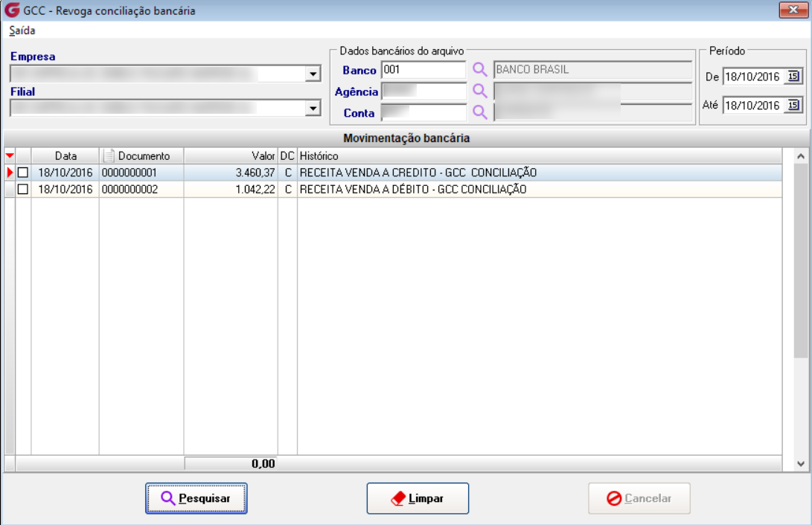The image size is (812, 525).
Task: Select the value 3.460,37 cell
Action: coord(231,173)
